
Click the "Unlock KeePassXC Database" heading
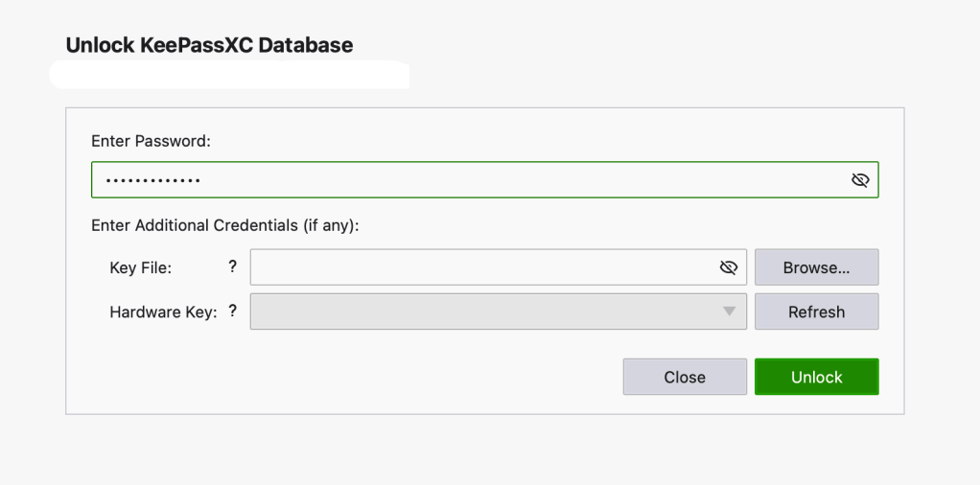[x=209, y=45]
